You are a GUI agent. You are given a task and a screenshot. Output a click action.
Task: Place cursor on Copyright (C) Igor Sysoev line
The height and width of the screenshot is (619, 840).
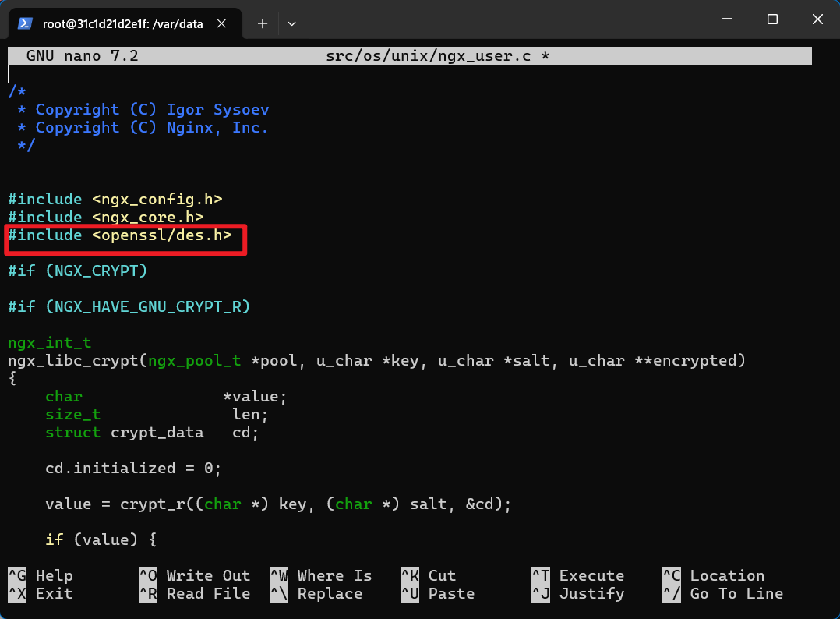(x=143, y=109)
